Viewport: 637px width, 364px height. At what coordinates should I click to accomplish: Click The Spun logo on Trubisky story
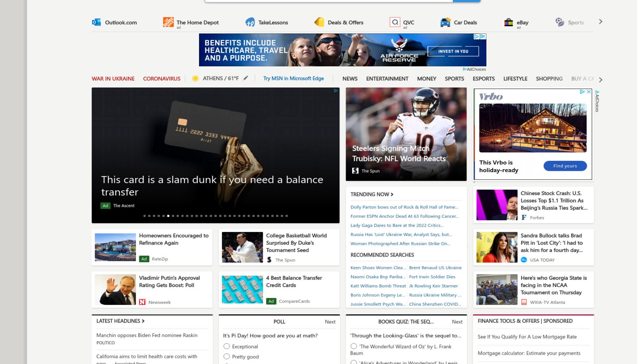click(355, 171)
